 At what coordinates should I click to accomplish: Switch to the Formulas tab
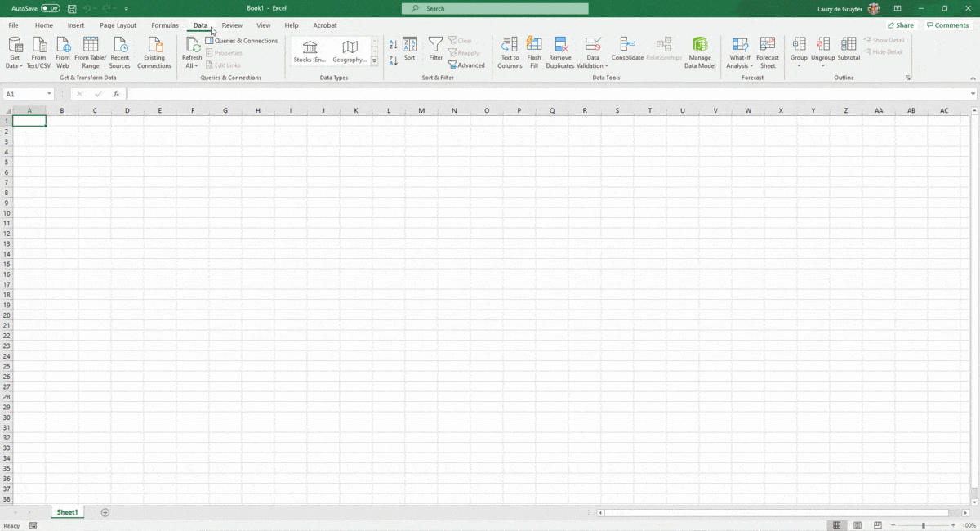(165, 25)
